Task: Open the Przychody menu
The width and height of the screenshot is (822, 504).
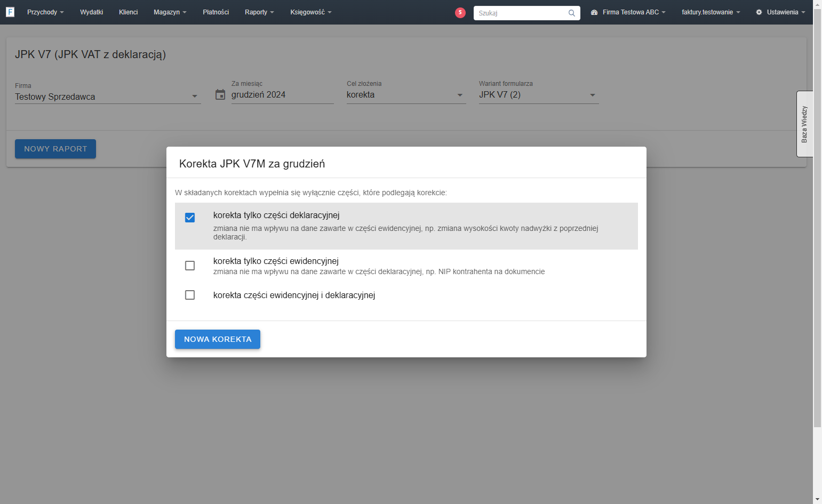Action: point(45,12)
